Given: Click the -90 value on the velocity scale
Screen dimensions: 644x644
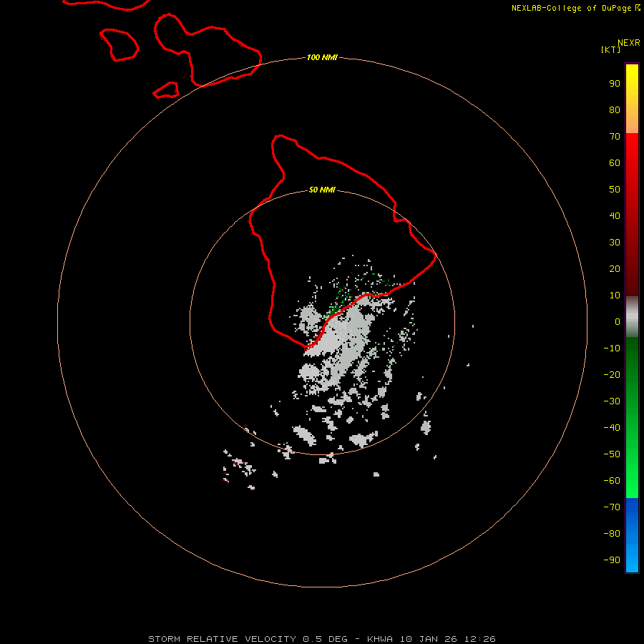Looking at the screenshot, I should pos(612,560).
